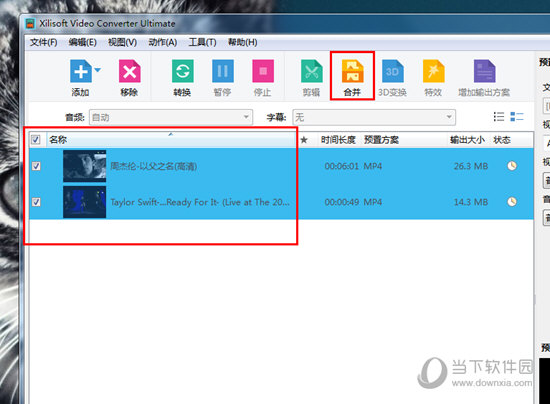The image size is (550, 404).
Task: Click the 暂停 (Pause) icon
Action: click(x=223, y=71)
